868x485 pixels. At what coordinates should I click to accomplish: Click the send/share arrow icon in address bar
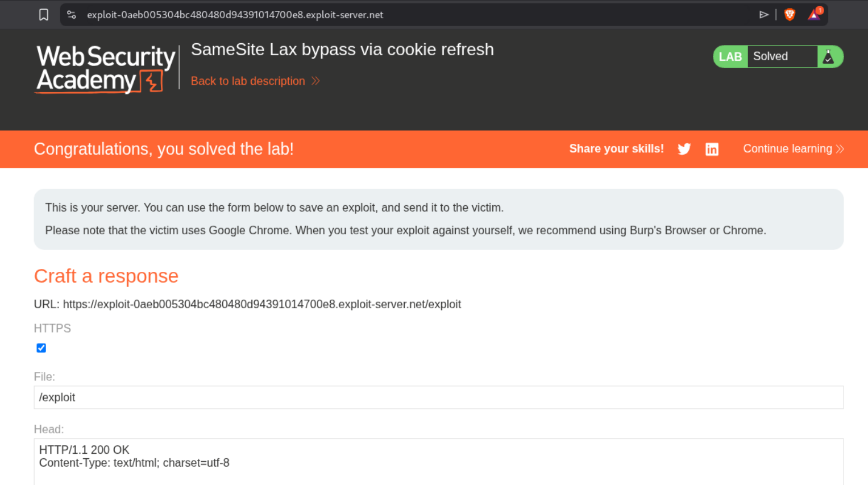tap(763, 15)
